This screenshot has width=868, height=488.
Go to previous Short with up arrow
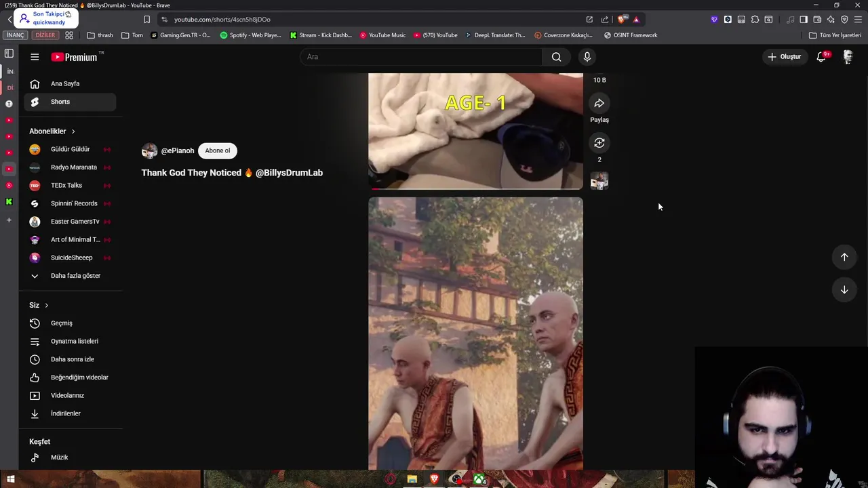click(x=844, y=257)
